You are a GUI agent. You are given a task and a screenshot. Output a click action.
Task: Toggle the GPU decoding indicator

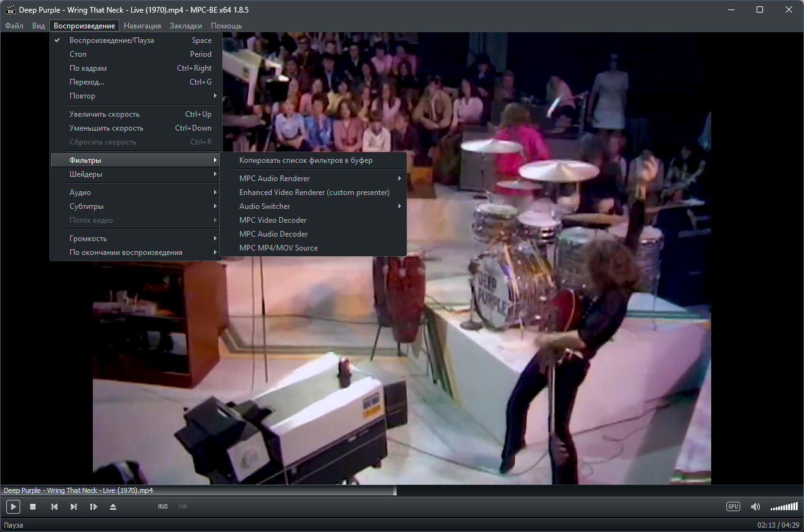[x=733, y=507]
